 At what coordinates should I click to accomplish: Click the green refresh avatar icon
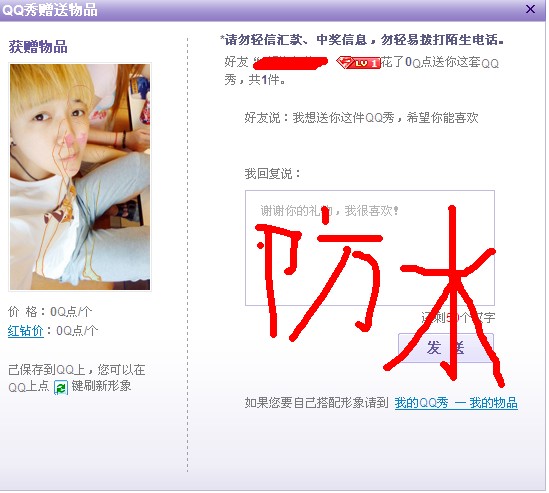pyautogui.click(x=61, y=388)
